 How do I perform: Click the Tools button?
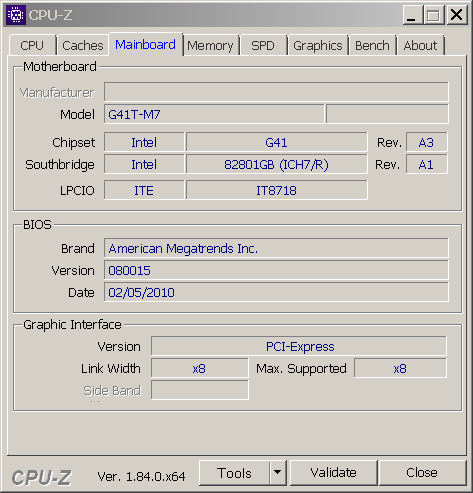click(x=234, y=473)
